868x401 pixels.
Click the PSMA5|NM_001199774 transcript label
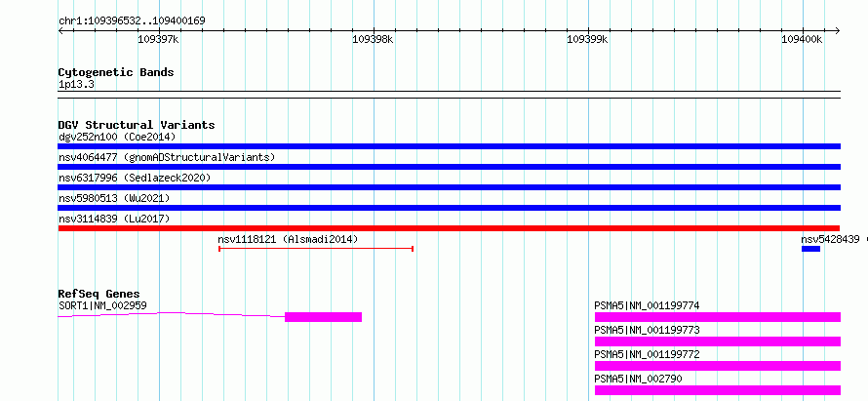tap(648, 305)
